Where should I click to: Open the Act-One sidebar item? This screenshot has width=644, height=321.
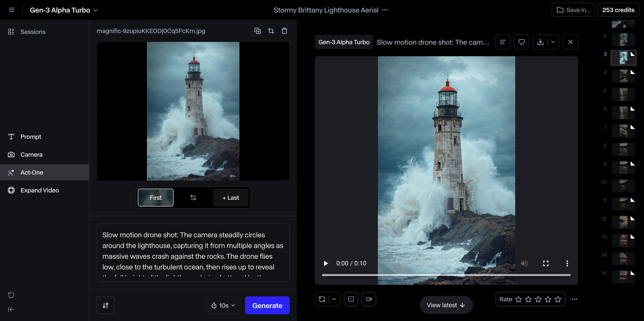32,172
